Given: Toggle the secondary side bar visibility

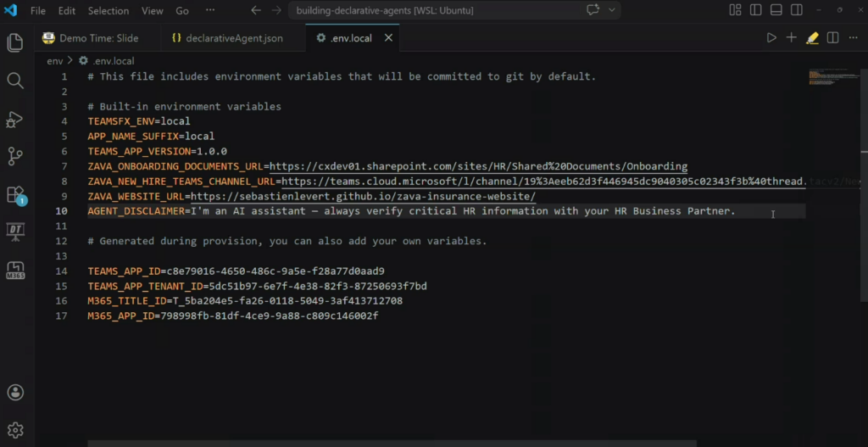Looking at the screenshot, I should pos(797,10).
